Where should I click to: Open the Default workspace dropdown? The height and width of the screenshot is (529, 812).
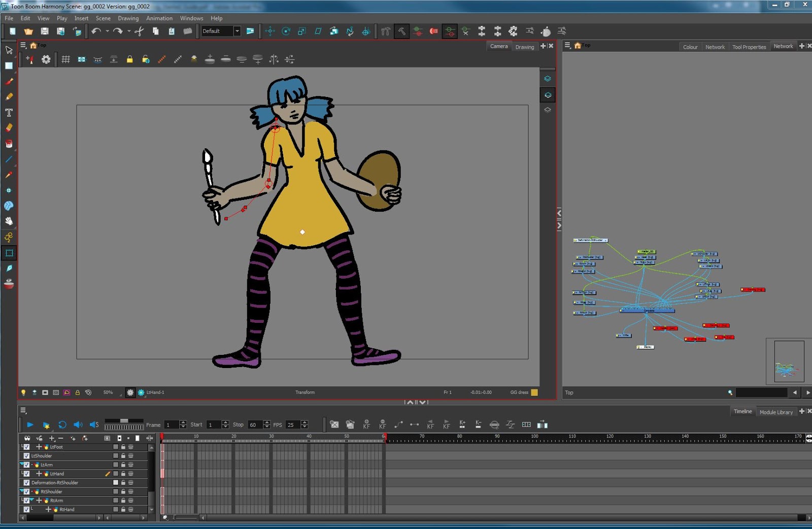(236, 31)
